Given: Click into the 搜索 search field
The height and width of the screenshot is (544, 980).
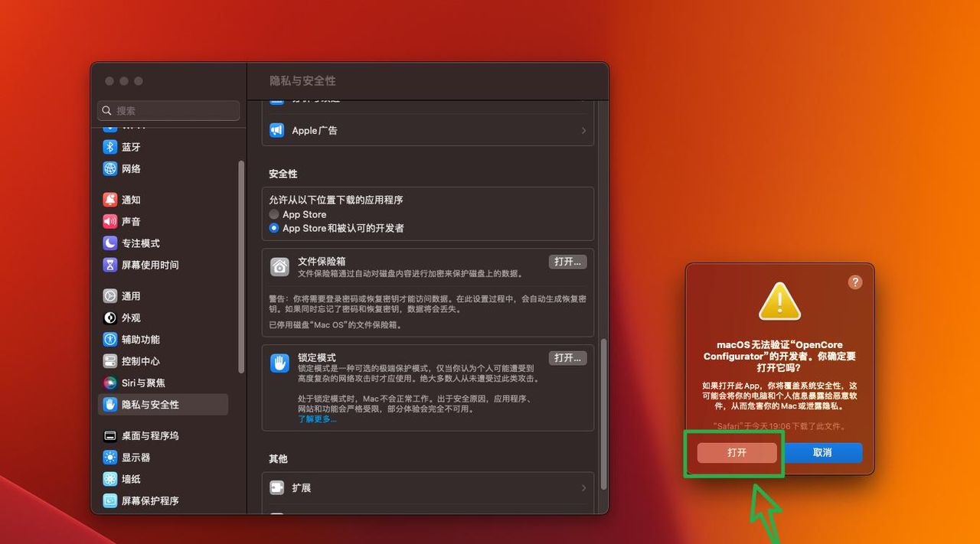Looking at the screenshot, I should coord(168,111).
